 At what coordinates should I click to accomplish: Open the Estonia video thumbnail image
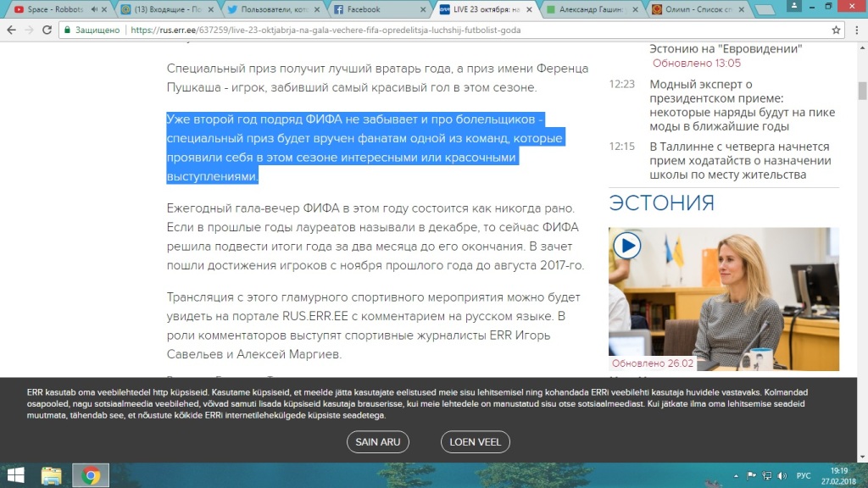coord(724,299)
